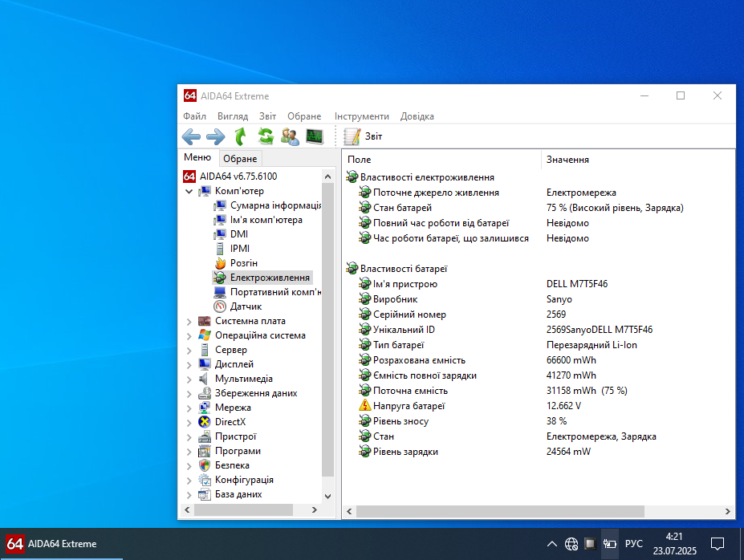Collapse the Комп'ютер tree node
The width and height of the screenshot is (744, 560).
(x=189, y=191)
